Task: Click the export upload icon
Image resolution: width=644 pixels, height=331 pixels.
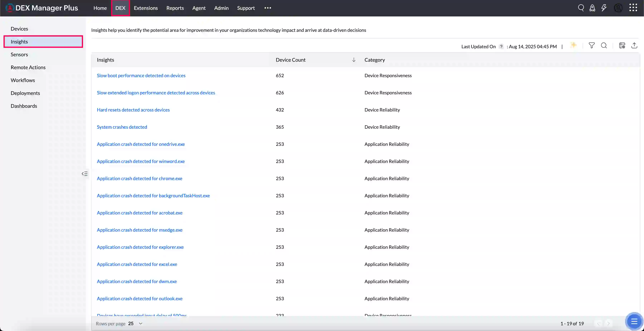Action: tap(634, 45)
